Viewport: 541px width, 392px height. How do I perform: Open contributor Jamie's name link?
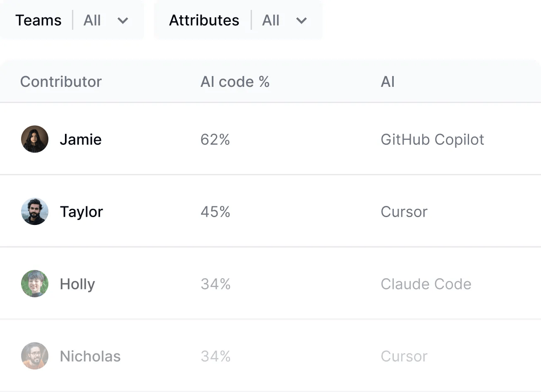pos(81,140)
